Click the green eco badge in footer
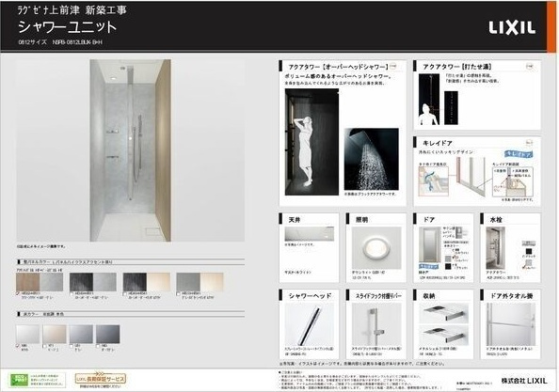559x392 pixels. coord(19,381)
